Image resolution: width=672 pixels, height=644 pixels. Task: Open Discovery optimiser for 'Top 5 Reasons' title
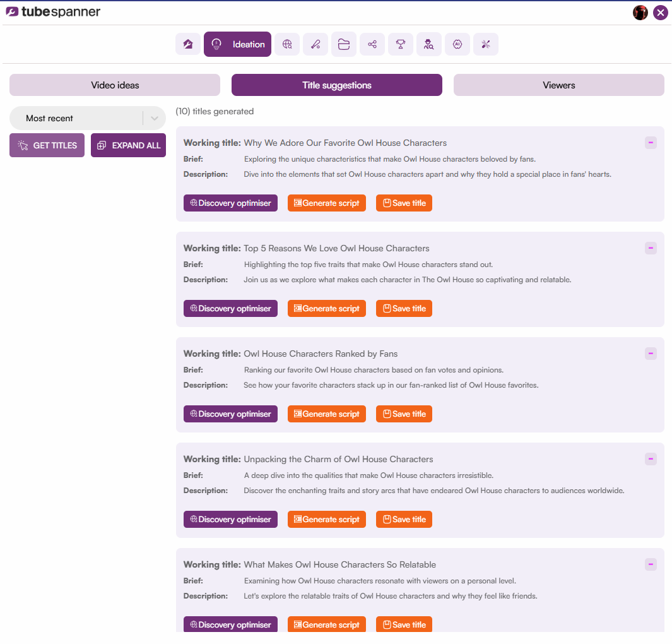[x=230, y=308]
